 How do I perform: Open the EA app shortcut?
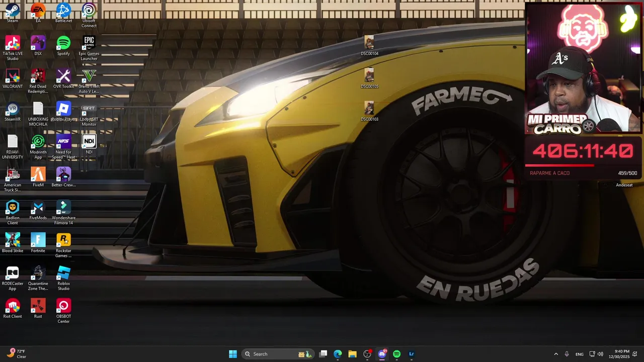point(38,14)
